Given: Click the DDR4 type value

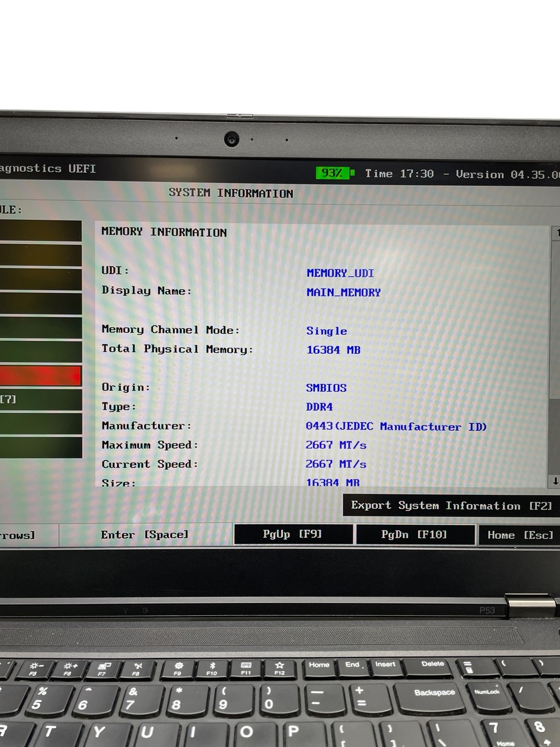Looking at the screenshot, I should point(319,407).
